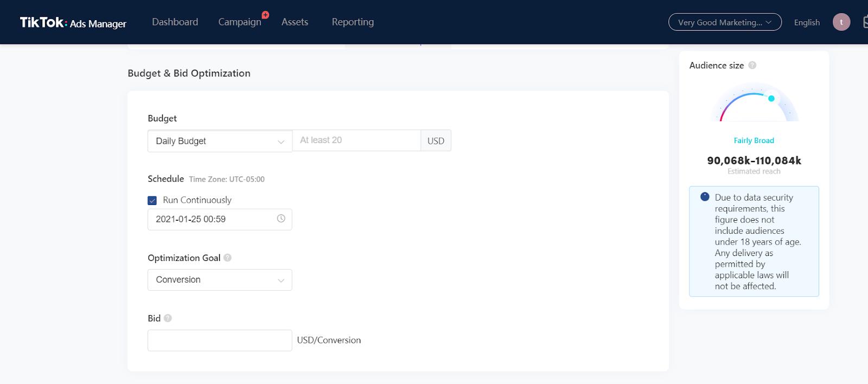Click the Bid USD/Conversion input box
Screen dimensions: 868x384
220,340
